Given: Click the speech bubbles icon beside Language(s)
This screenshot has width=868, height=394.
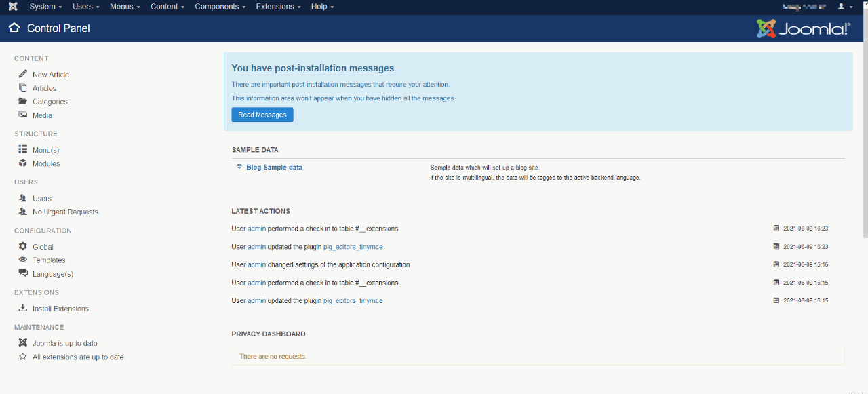Looking at the screenshot, I should 23,273.
